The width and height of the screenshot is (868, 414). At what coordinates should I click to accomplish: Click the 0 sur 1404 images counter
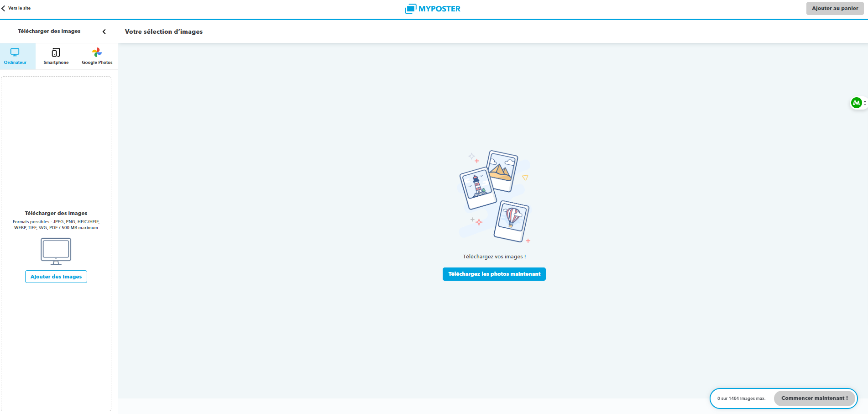tap(741, 398)
